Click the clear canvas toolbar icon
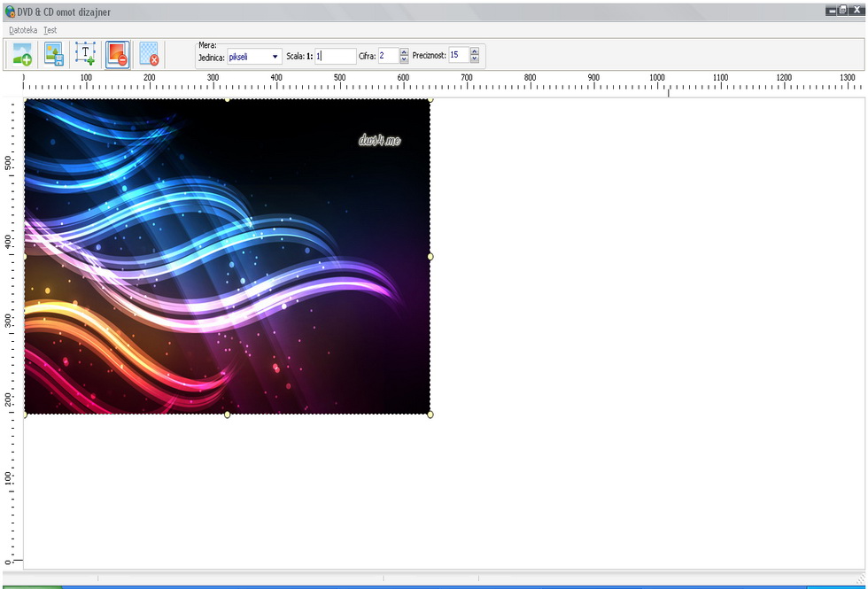This screenshot has height=589, width=868. tap(149, 54)
